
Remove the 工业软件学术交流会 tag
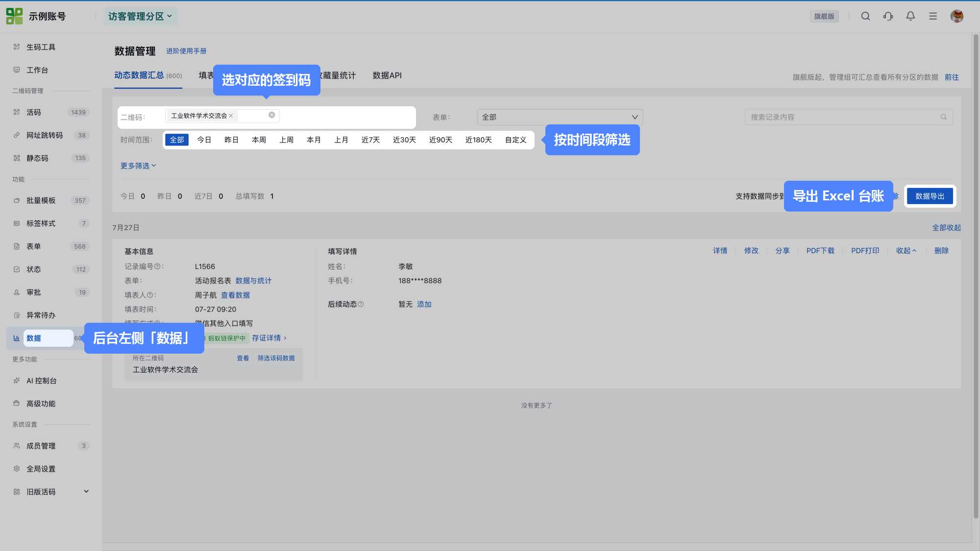pyautogui.click(x=231, y=116)
